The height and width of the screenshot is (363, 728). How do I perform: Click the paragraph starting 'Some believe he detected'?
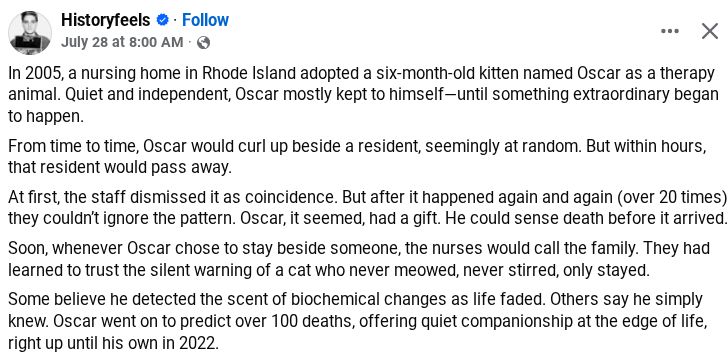click(358, 321)
